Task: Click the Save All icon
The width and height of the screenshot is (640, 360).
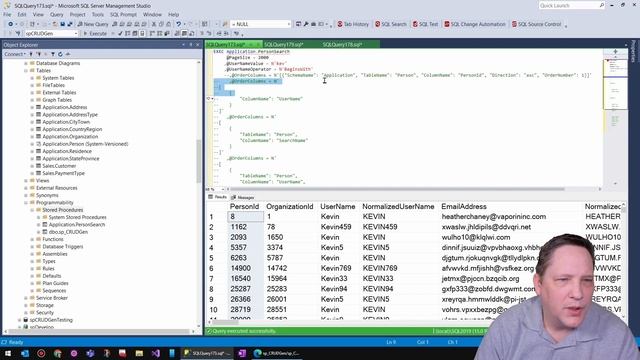Action: pyautogui.click(x=70, y=24)
